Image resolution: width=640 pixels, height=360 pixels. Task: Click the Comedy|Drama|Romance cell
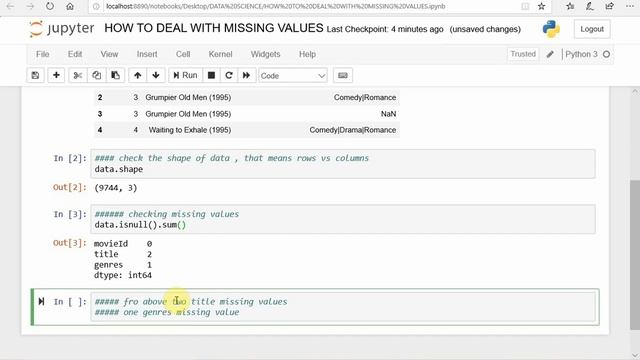click(353, 130)
